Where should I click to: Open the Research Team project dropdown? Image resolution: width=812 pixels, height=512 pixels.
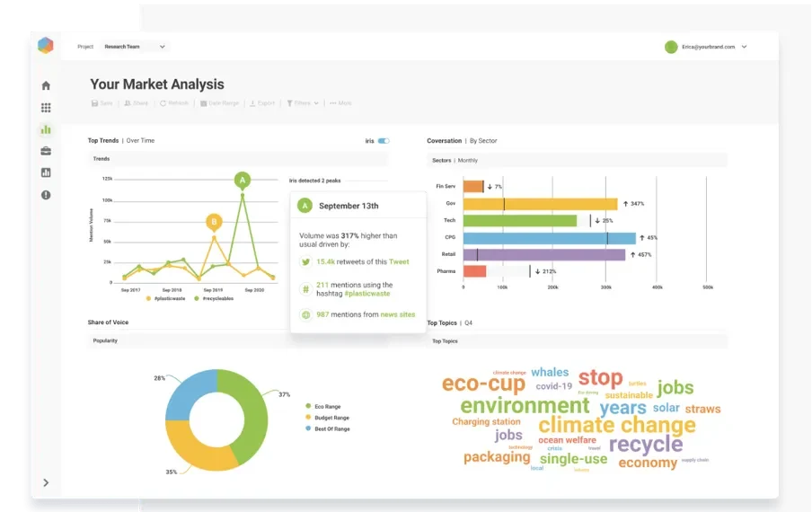pos(134,47)
